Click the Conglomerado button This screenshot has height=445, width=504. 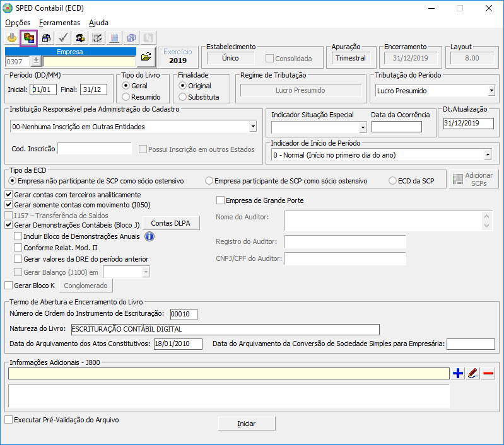pyautogui.click(x=86, y=286)
